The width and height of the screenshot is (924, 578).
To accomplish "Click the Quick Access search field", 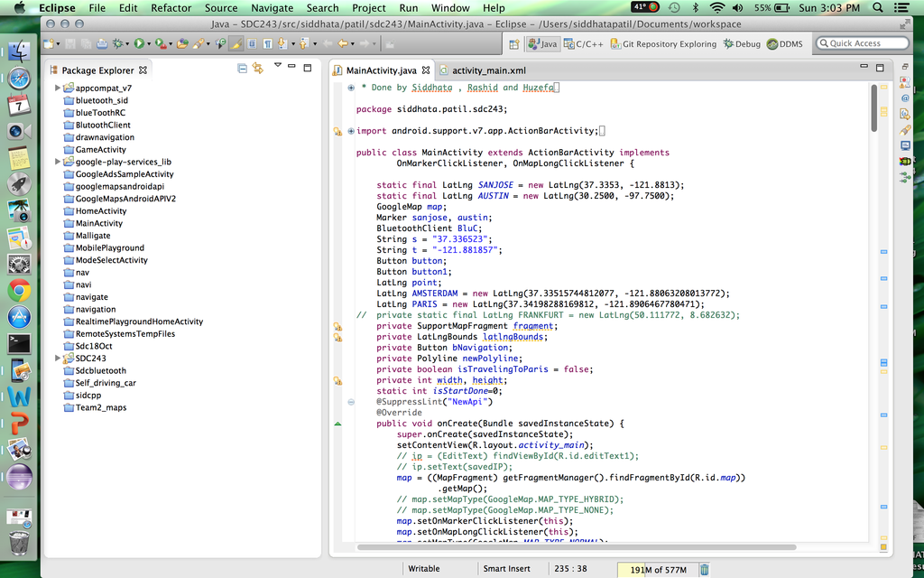I will (863, 43).
